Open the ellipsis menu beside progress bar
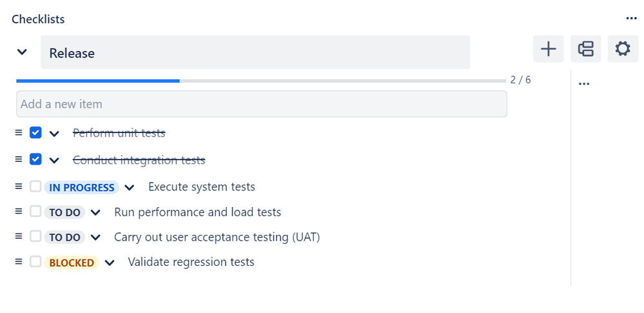Viewport: 644px width, 313px height. click(584, 84)
